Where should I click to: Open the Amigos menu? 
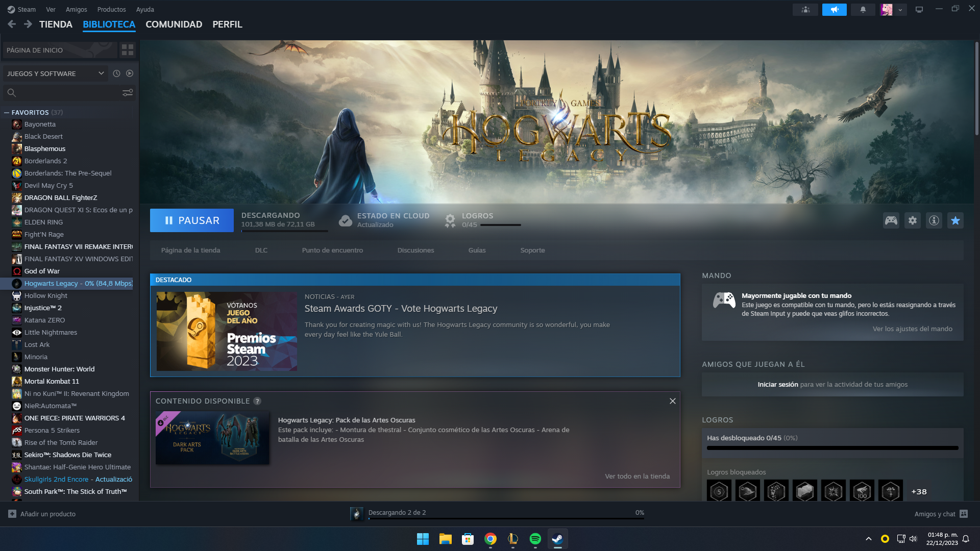(76, 9)
